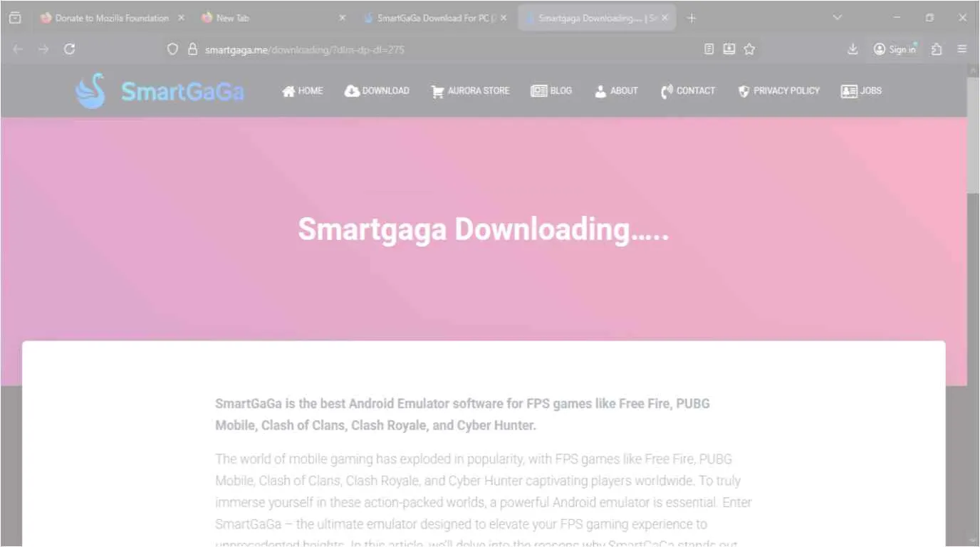Switch to the Donate to Mozilla Foundation tab

click(112, 19)
